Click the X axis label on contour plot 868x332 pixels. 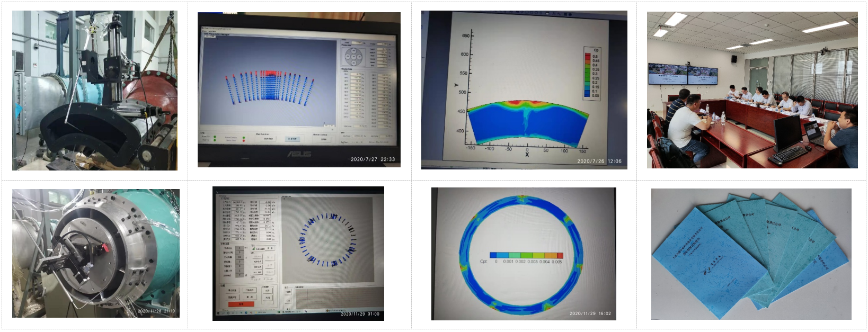click(527, 155)
